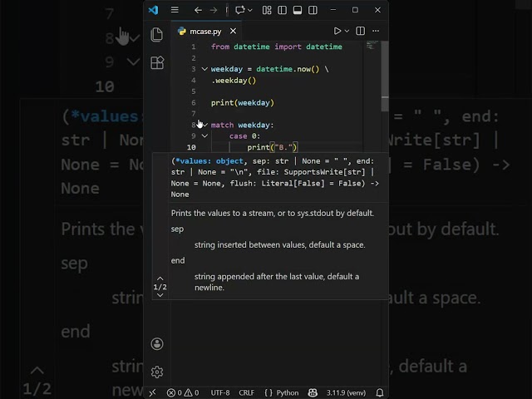The image size is (532, 399).
Task: Open notifications bell in status bar
Action: [379, 392]
